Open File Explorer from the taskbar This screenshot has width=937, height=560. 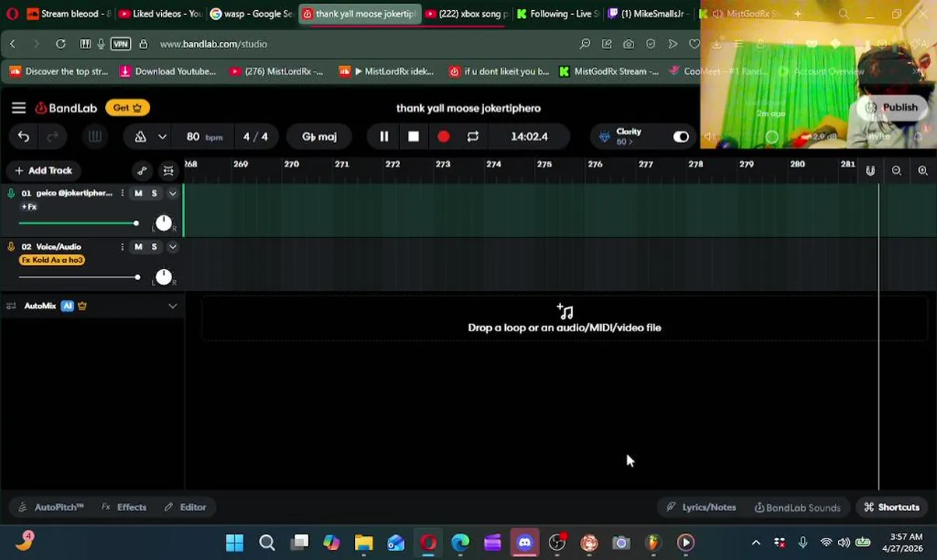(x=363, y=542)
